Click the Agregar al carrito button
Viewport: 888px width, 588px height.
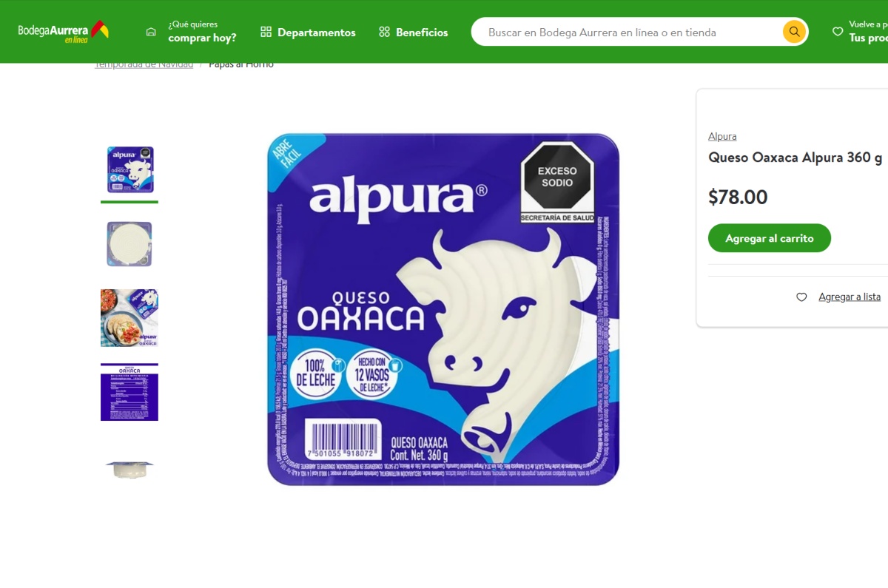click(770, 238)
